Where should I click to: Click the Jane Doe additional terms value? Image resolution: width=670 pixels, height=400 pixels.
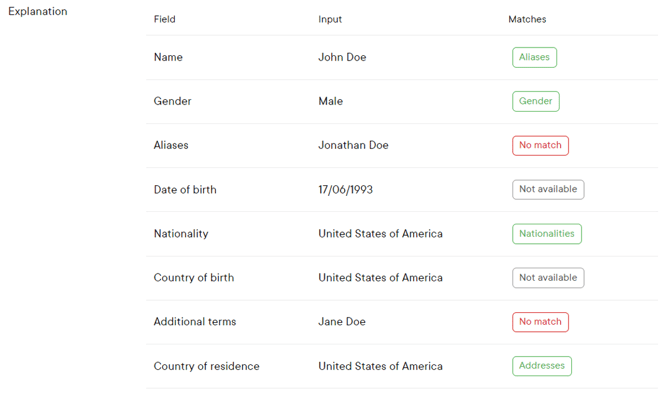click(342, 322)
